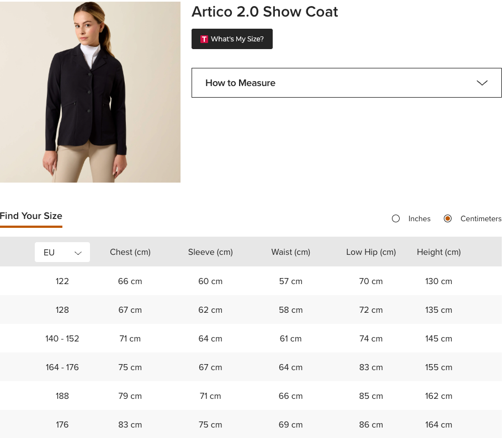Click the Sleeve (cm) column header
504x438 pixels.
pyautogui.click(x=210, y=252)
